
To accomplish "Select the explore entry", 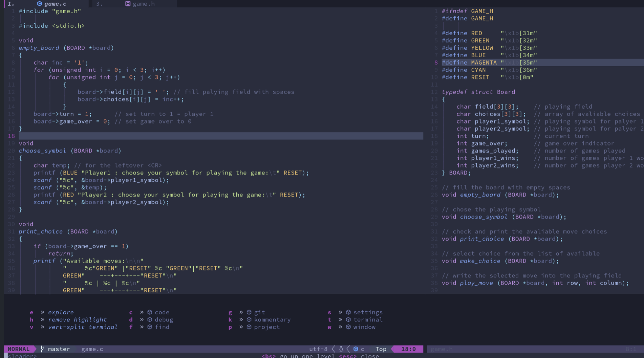I will [x=61, y=312].
